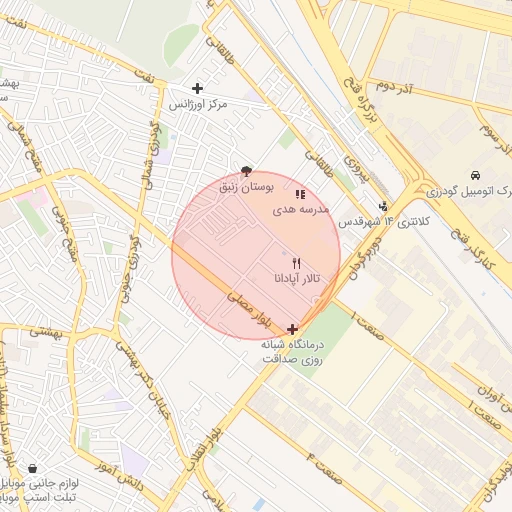512x512 pixels.
Task: Open the تالار آپادانا restaurant icon
Action: tap(297, 263)
